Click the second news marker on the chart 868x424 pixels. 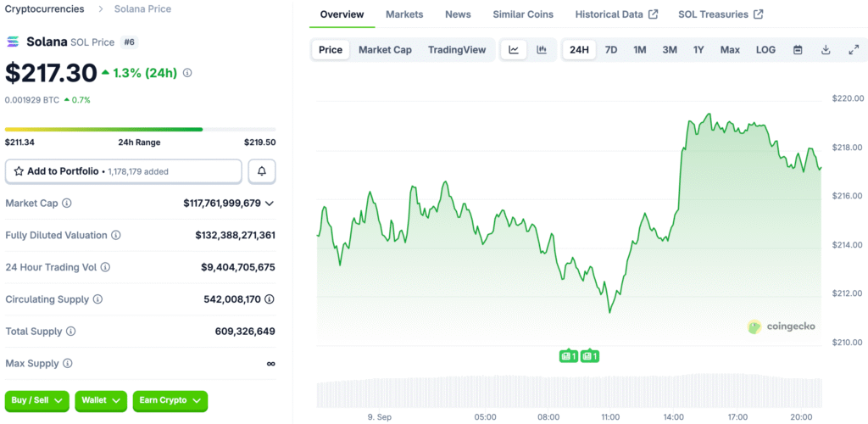[590, 356]
